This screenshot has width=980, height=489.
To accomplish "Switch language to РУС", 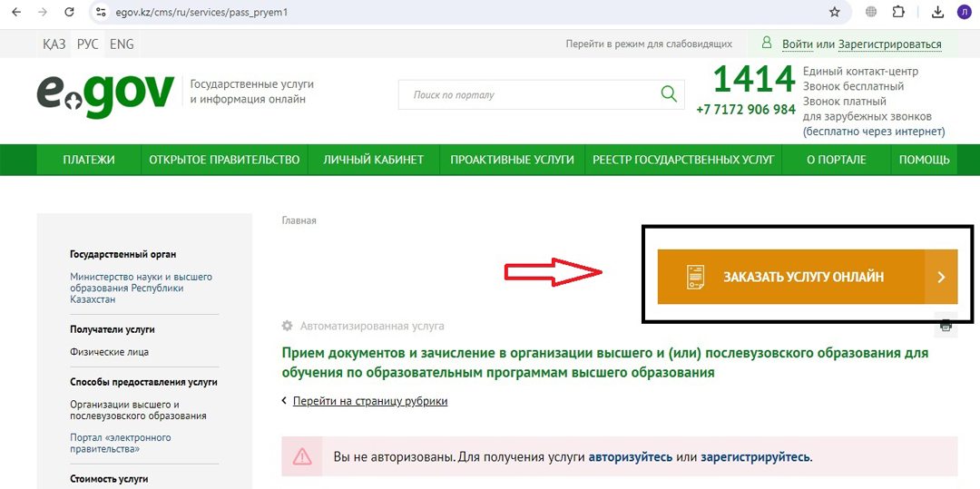I will (x=87, y=44).
